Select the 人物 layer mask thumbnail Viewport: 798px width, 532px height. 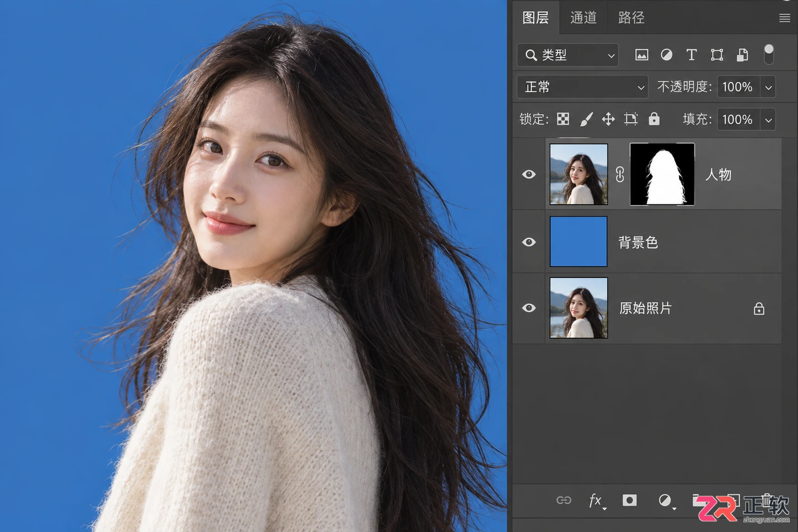pyautogui.click(x=662, y=174)
